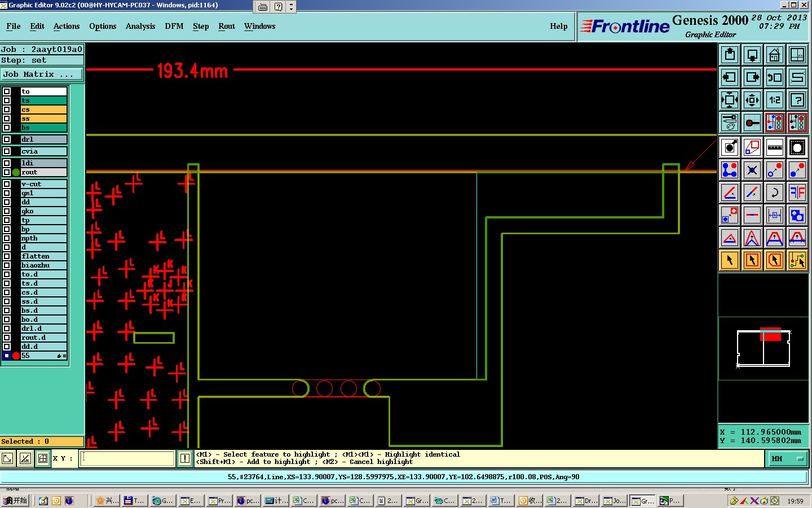Click the red color dot of layer 55

point(16,356)
